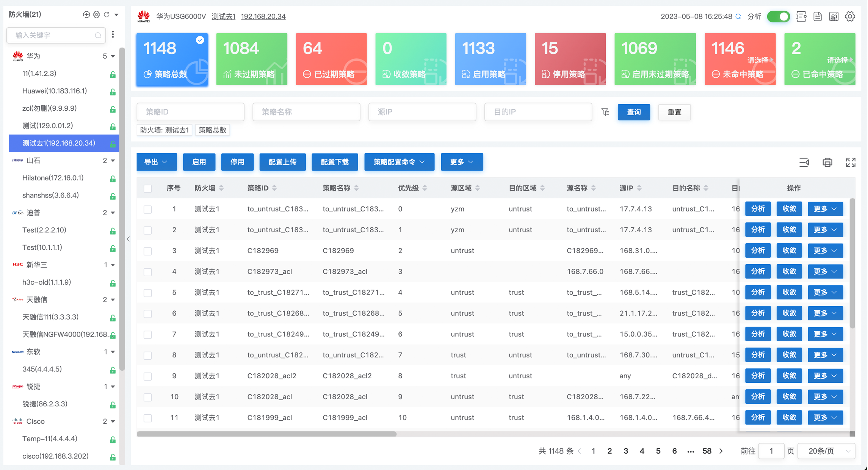868x470 pixels.
Task: Select the 启用策略 card
Action: coord(490,59)
